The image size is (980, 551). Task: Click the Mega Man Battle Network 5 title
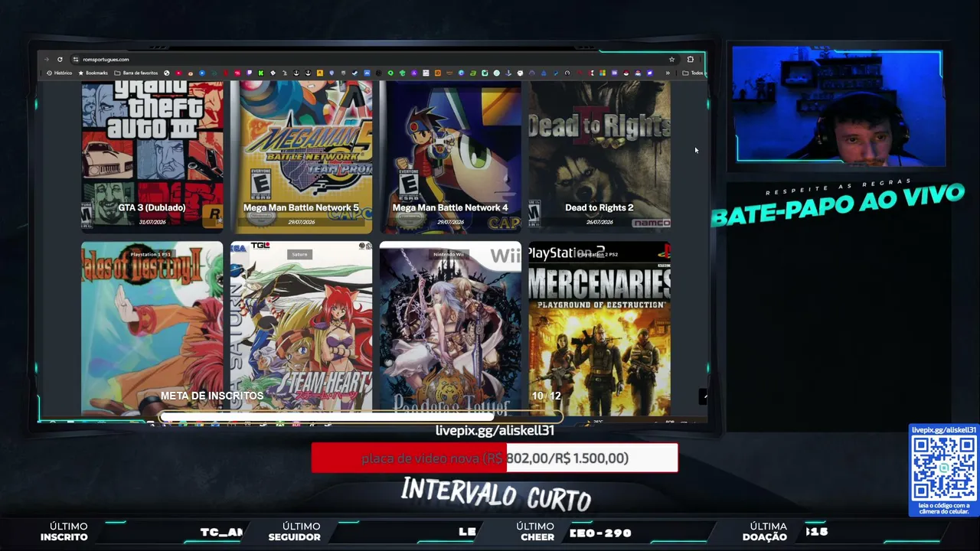pyautogui.click(x=301, y=207)
